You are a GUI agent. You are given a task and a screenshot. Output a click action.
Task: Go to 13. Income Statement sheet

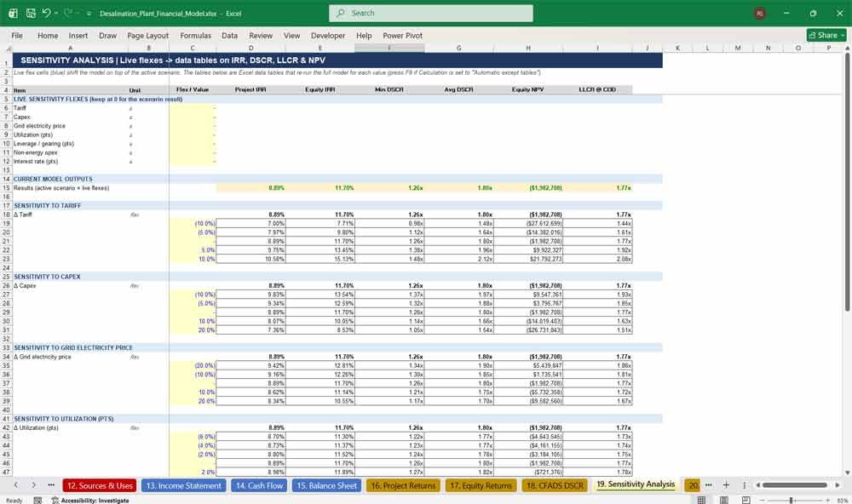[x=184, y=485]
